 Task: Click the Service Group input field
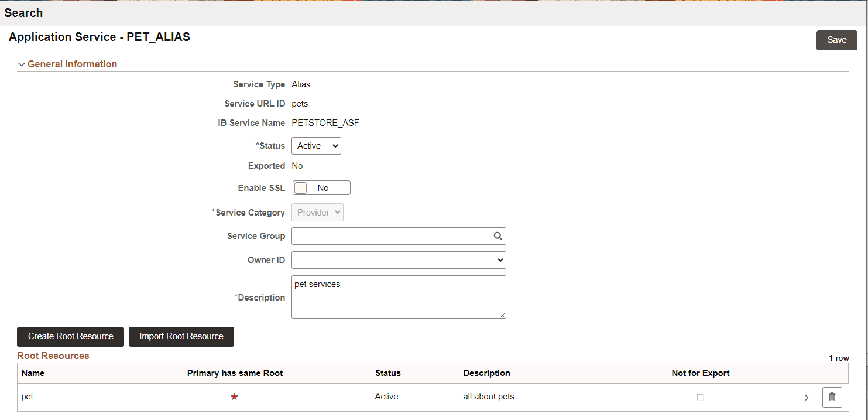coord(392,235)
